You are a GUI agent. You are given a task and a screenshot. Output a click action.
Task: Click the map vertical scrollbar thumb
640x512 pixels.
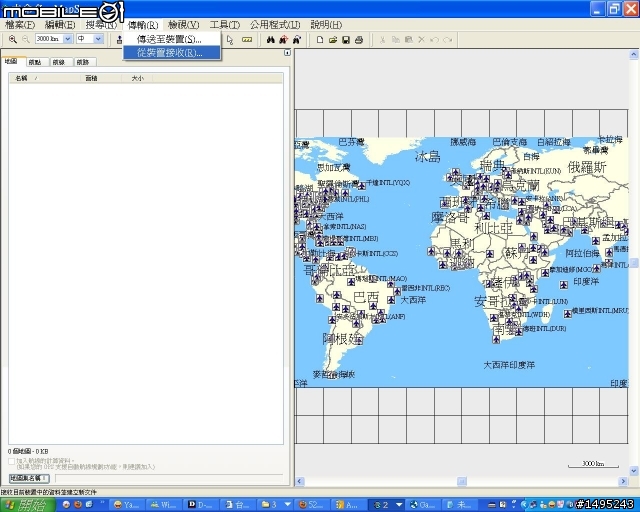coord(633,263)
